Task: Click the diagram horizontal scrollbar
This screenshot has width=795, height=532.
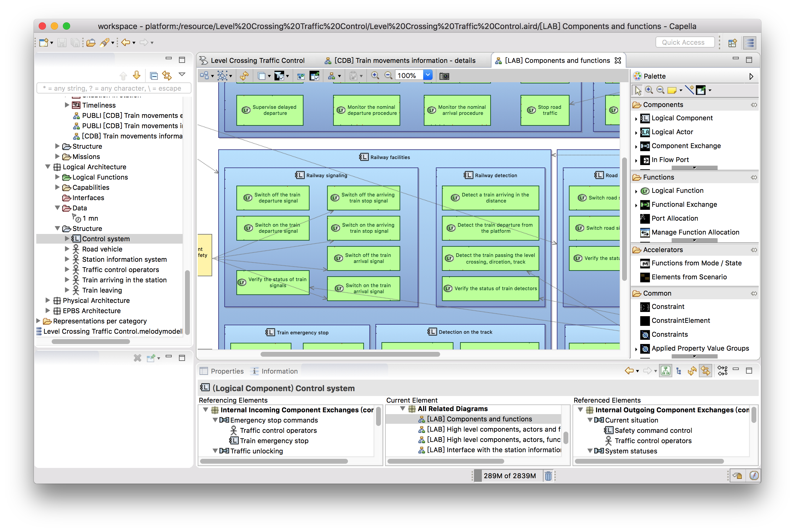Action: [350, 354]
